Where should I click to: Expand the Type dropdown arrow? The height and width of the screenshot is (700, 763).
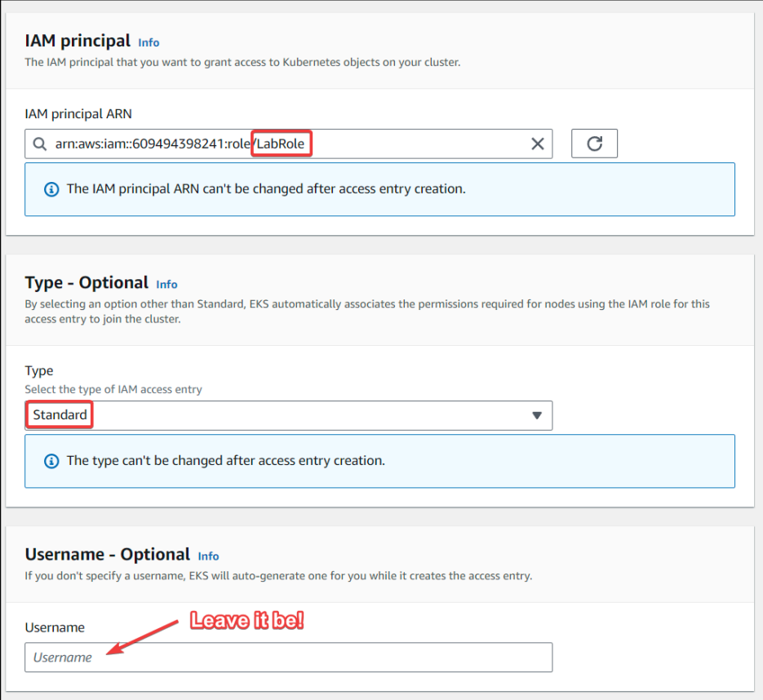(537, 415)
